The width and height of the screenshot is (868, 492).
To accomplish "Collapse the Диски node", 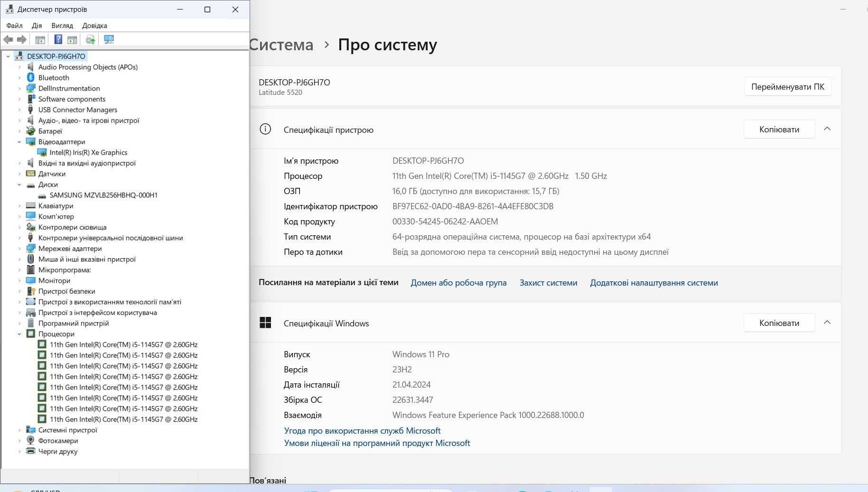I will [x=19, y=185].
